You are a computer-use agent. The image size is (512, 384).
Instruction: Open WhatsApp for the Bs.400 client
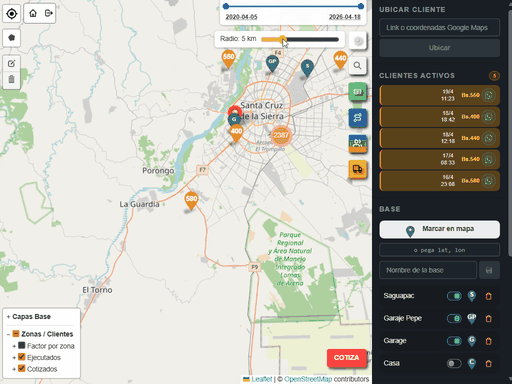(x=489, y=117)
